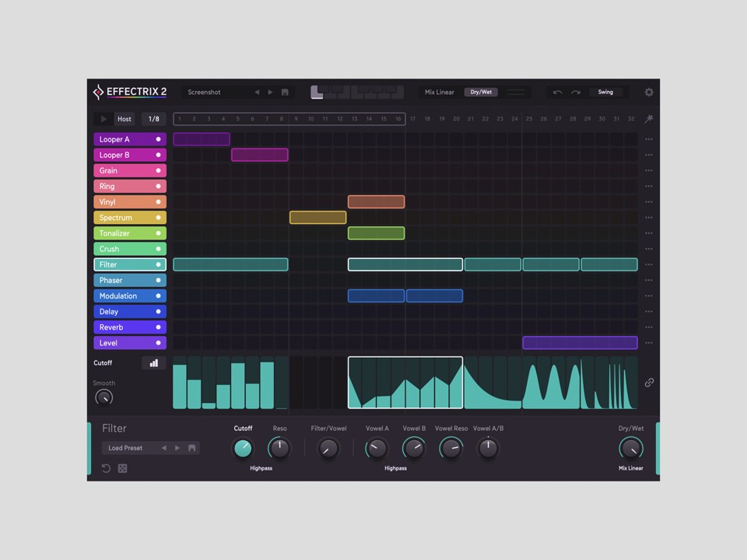Click the link icon beside modulation lane
747x560 pixels.
(x=649, y=383)
